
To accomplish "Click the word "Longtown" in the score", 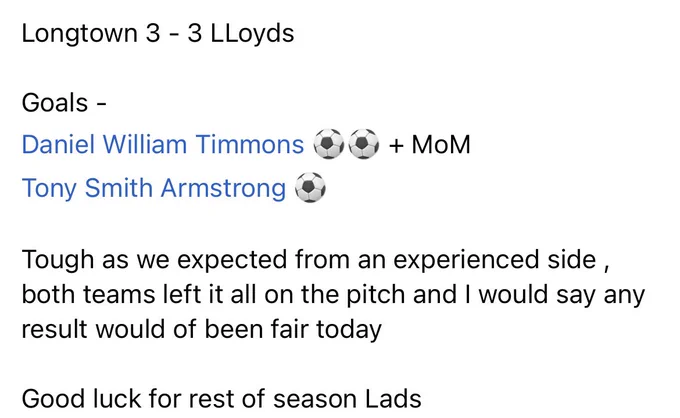I will click(x=79, y=34).
